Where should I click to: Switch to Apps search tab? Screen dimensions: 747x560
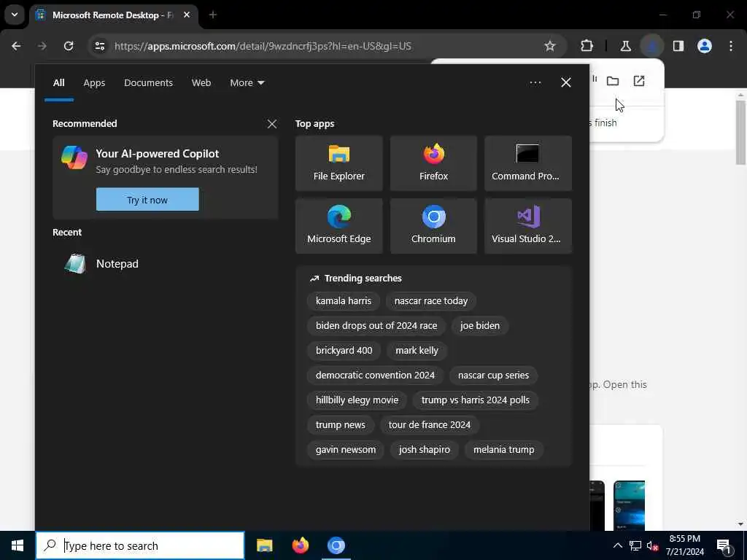[94, 83]
